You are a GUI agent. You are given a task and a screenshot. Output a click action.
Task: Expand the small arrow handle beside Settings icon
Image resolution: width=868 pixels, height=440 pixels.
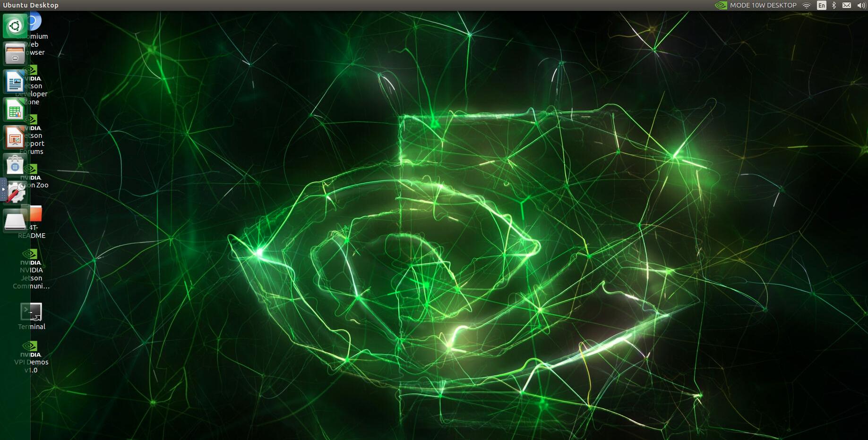[3, 189]
